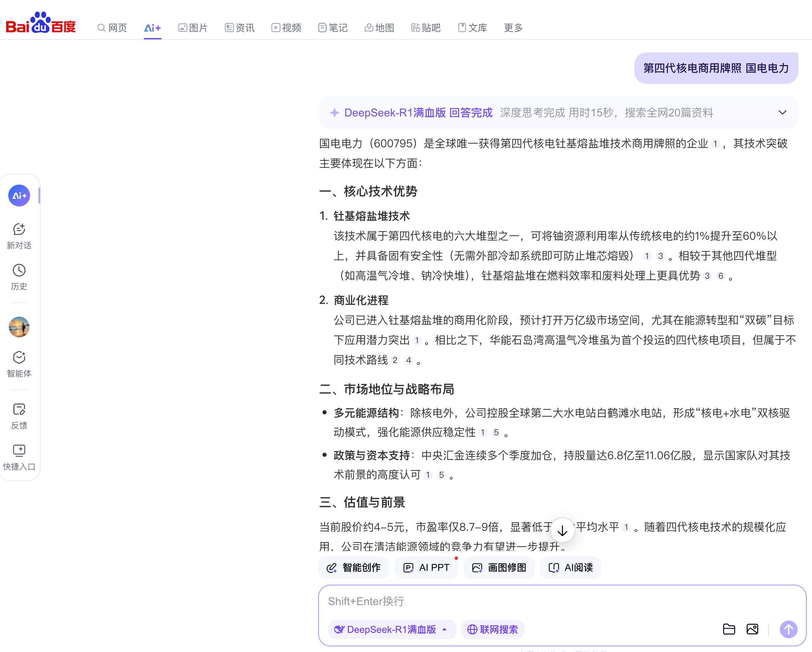Open 快捷入口 in the sidebar
Screen dimensions: 812x652
tap(19, 457)
